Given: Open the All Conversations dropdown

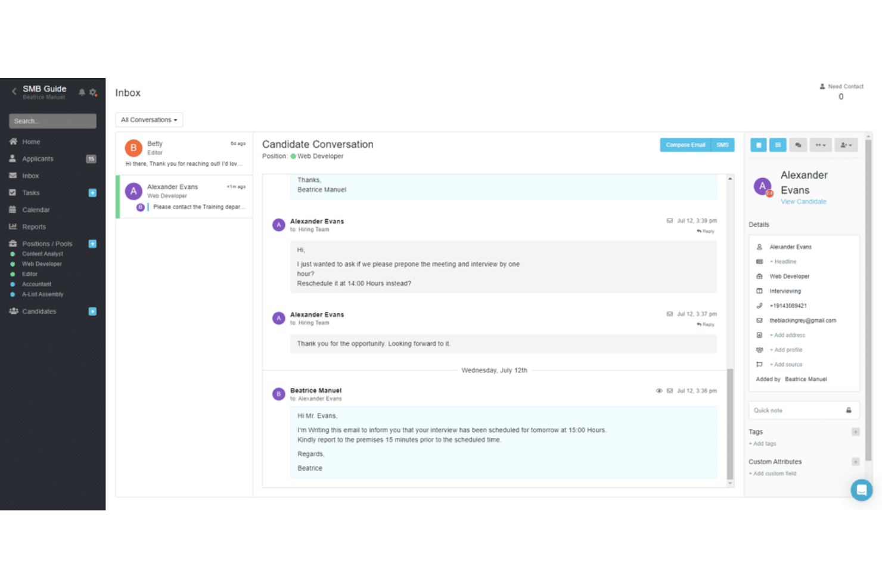Looking at the screenshot, I should [x=149, y=120].
